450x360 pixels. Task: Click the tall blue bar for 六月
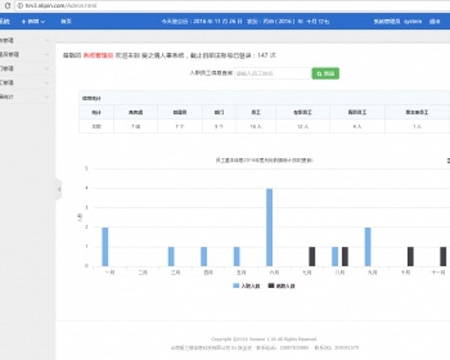269,227
